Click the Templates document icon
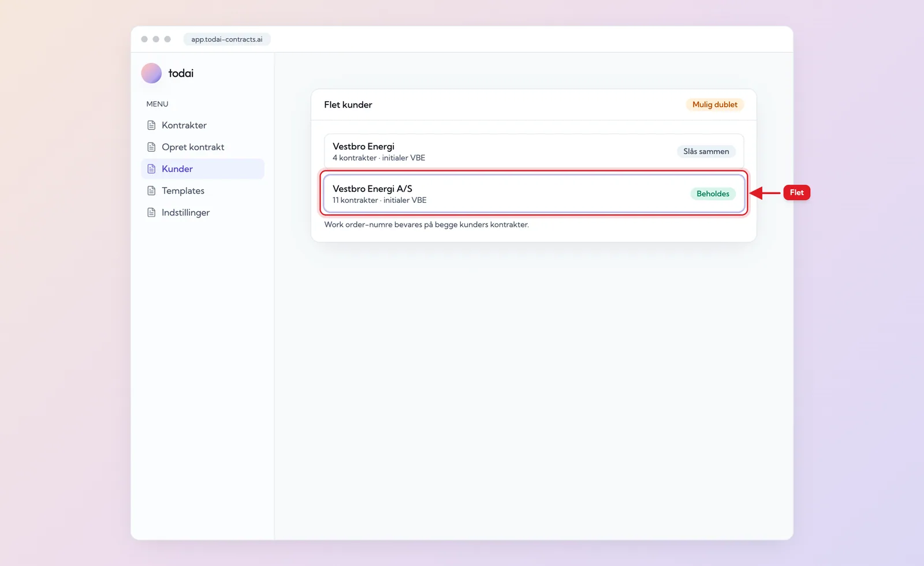The image size is (924, 566). [x=151, y=191]
